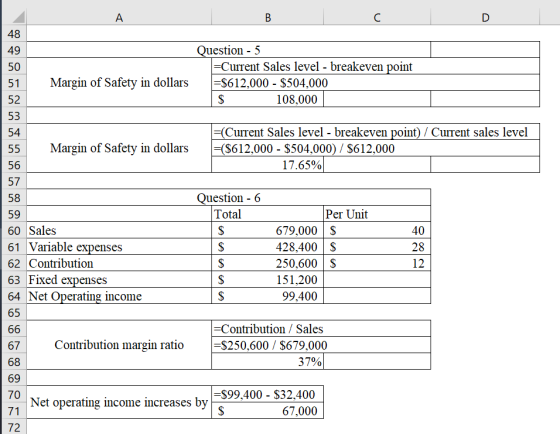560x434 pixels.
Task: Click '=($612,000 - $504,000) / $612,000' cell
Action: 375,149
